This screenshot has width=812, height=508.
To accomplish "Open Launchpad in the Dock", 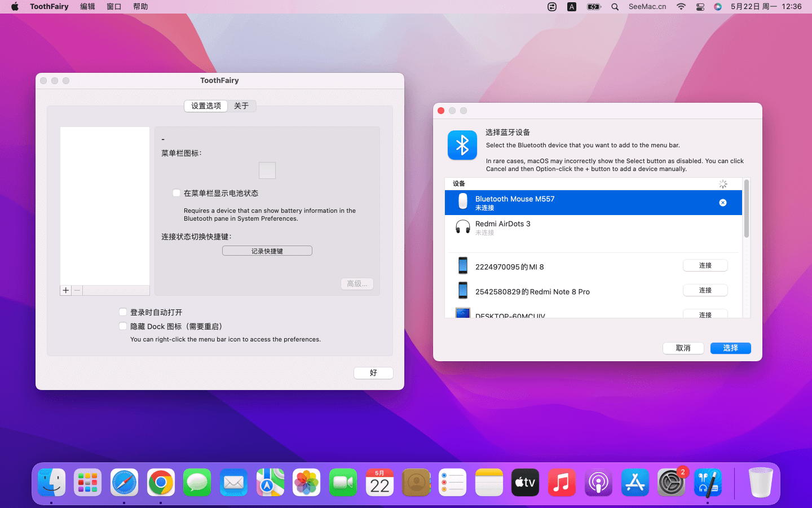I will [87, 482].
